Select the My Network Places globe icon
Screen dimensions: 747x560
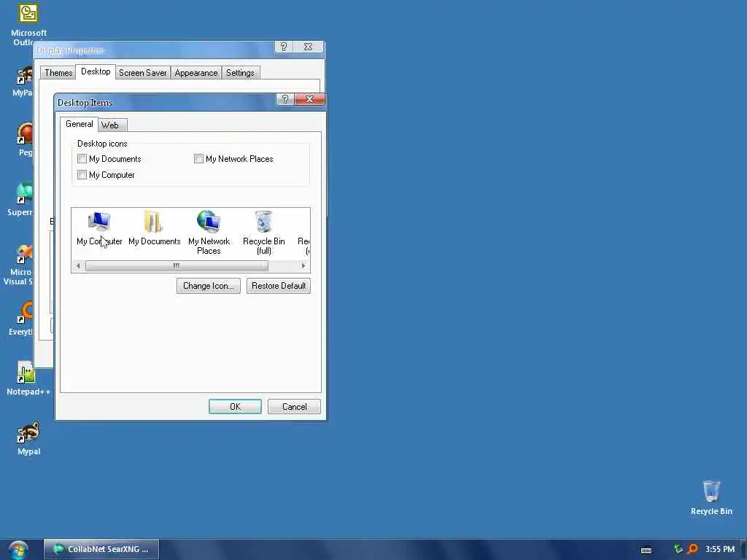click(x=209, y=233)
